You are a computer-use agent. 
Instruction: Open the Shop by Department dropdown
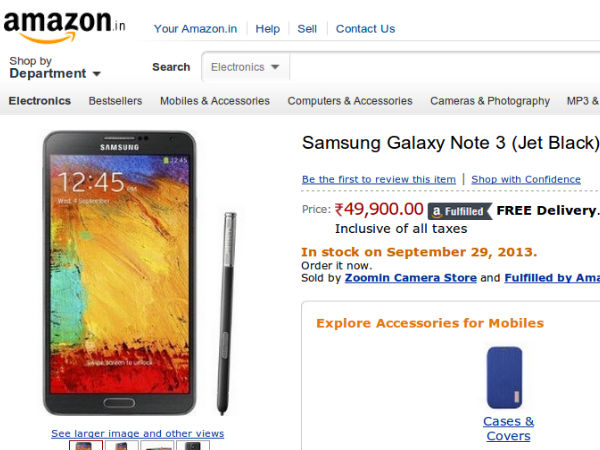55,68
